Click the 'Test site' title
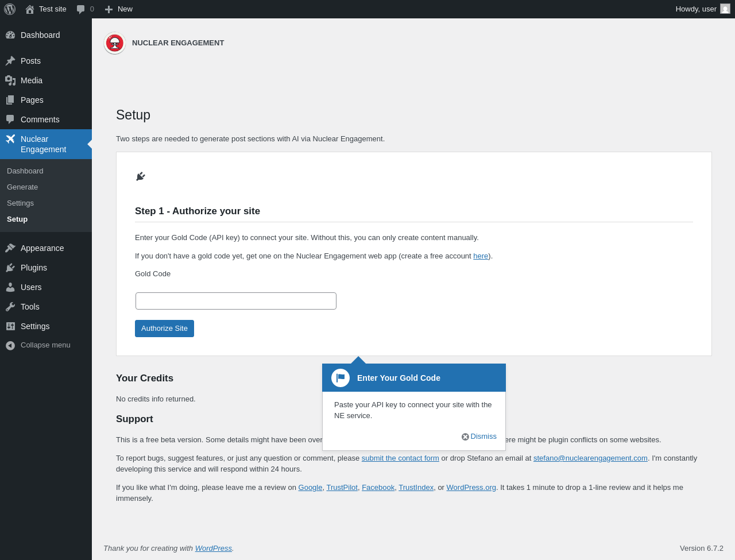The width and height of the screenshot is (735, 560). coord(53,9)
